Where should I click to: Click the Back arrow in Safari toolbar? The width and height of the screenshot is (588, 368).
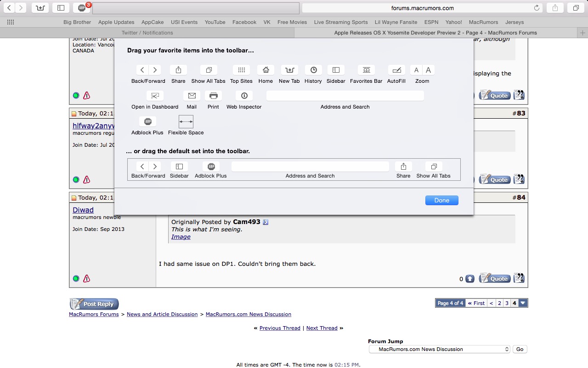9,8
